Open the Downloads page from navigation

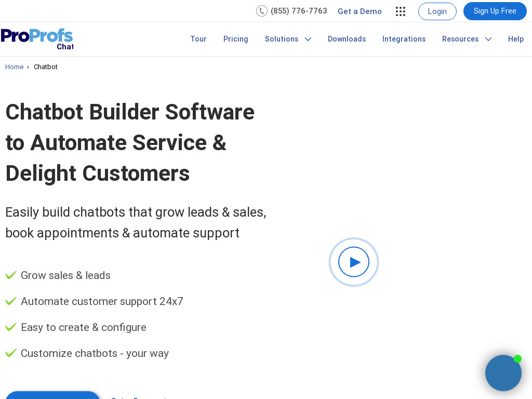(x=347, y=39)
